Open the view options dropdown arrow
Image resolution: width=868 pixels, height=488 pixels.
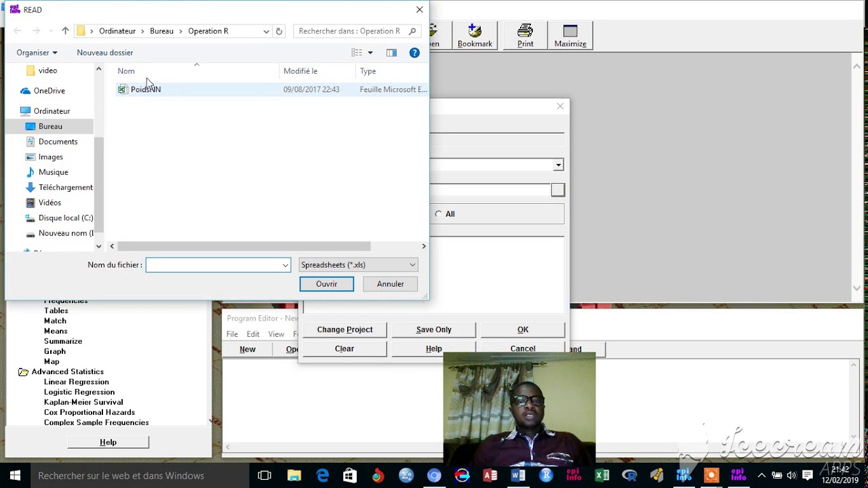pos(370,53)
